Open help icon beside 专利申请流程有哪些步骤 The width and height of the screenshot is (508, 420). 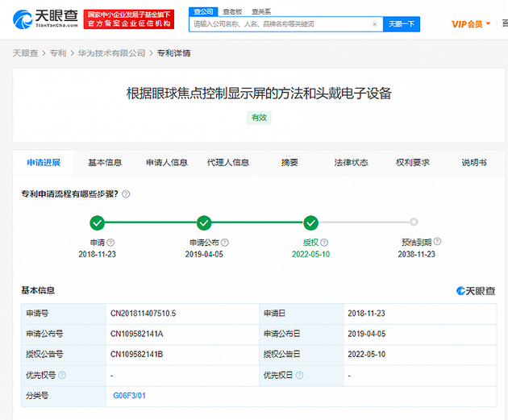click(x=126, y=194)
